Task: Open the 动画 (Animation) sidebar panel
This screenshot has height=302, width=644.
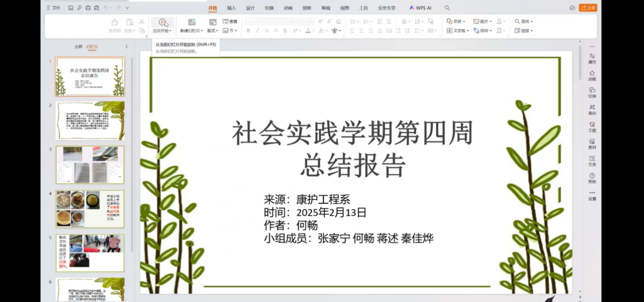Action: 592,75
